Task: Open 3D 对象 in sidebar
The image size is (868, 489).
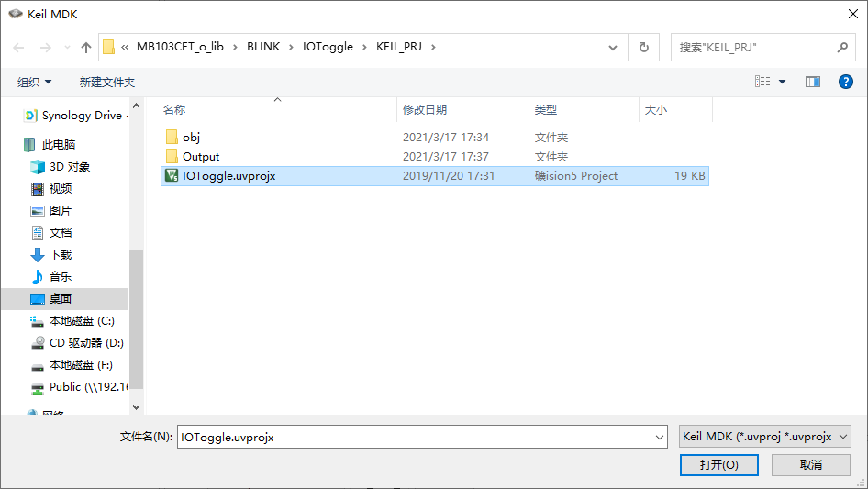Action: (61, 167)
